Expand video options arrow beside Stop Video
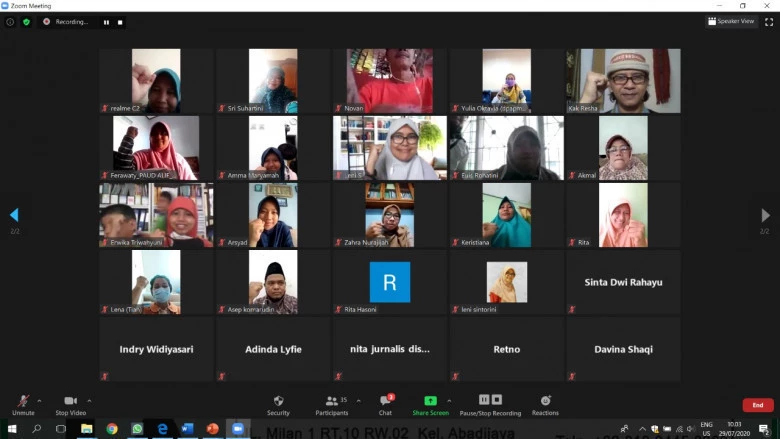 pyautogui.click(x=89, y=401)
